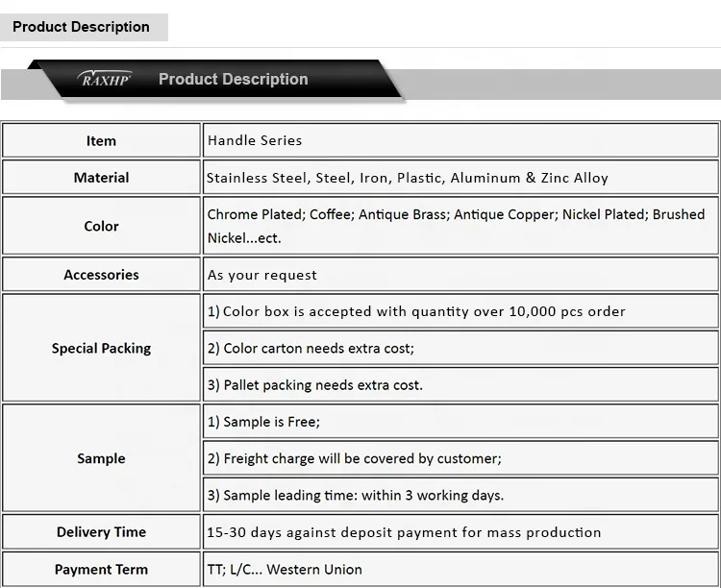Image resolution: width=721 pixels, height=588 pixels.
Task: Click the Freight charge covered by customer row
Action: point(355,458)
